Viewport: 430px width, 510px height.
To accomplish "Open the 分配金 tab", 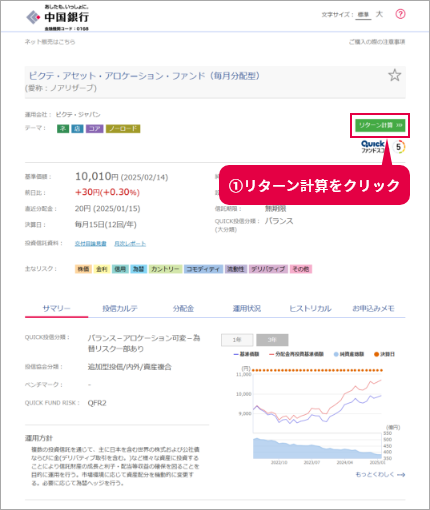I will 183,309.
